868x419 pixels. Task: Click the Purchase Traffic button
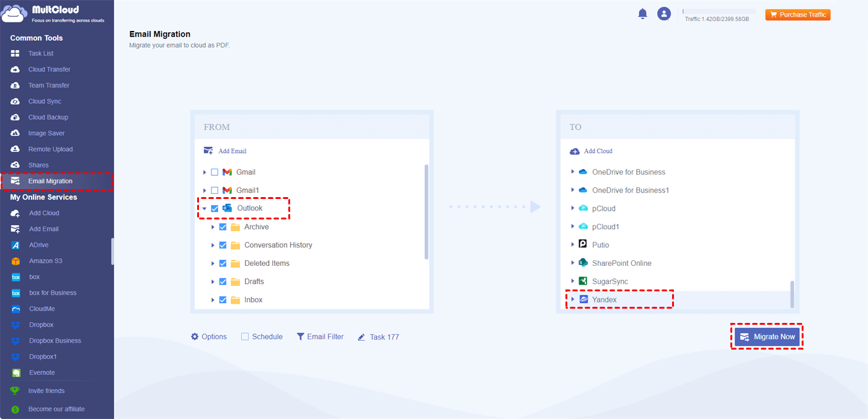tap(797, 14)
